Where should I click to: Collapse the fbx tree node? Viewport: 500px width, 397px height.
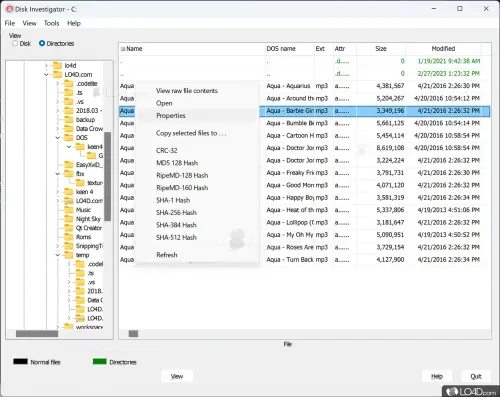[x=58, y=174]
